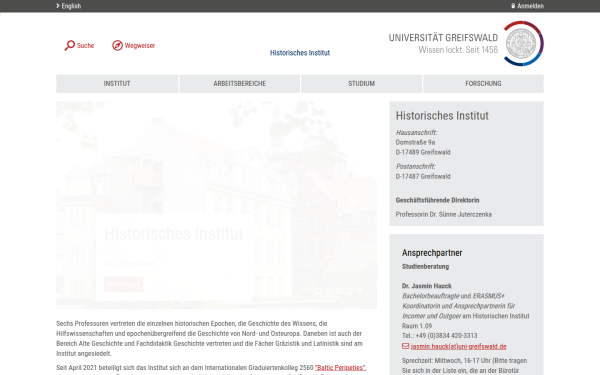The height and width of the screenshot is (375, 600).
Task: Click the Historisches Institut slide title
Action: [174, 233]
